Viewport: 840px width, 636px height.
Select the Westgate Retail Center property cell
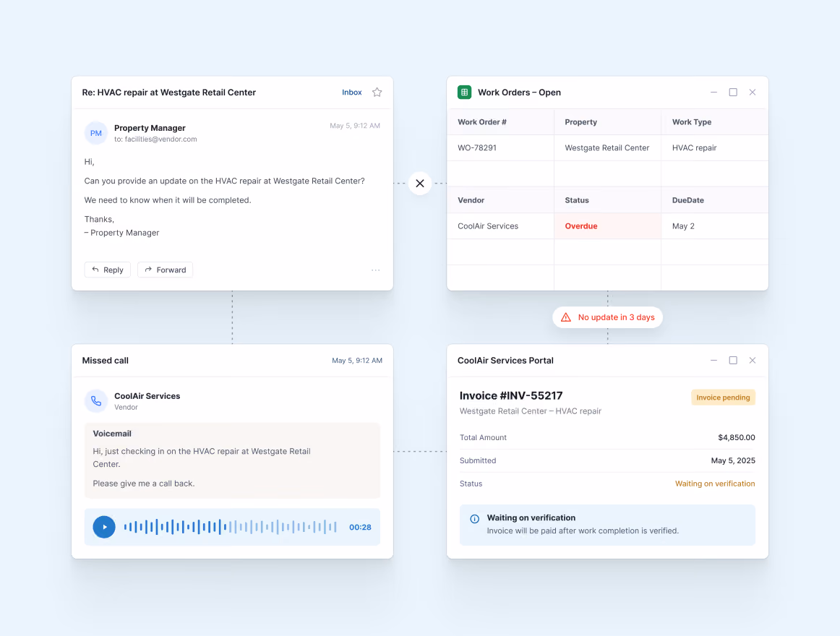pyautogui.click(x=607, y=148)
